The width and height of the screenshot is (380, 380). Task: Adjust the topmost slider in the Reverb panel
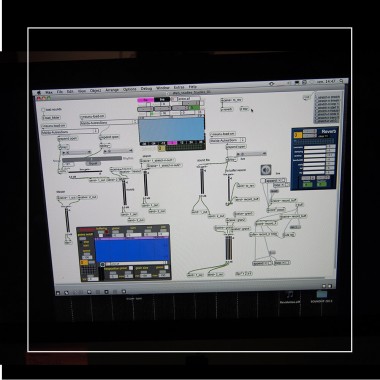(315, 147)
